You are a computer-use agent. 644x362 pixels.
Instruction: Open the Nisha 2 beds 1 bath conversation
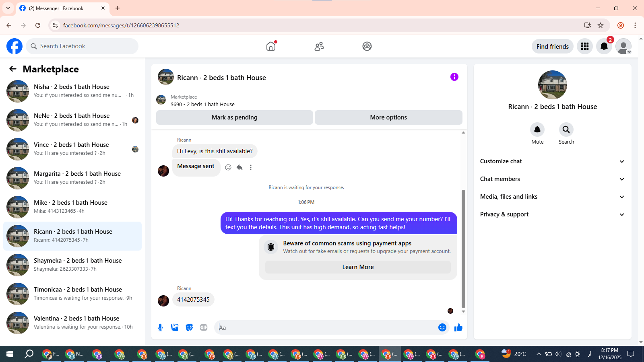[x=72, y=91]
